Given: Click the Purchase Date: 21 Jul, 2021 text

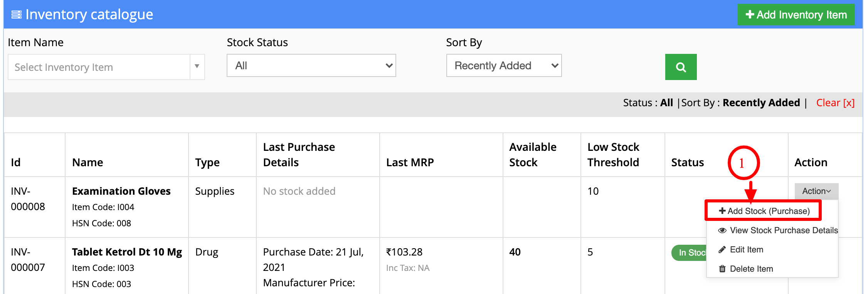Looking at the screenshot, I should pyautogui.click(x=313, y=260).
